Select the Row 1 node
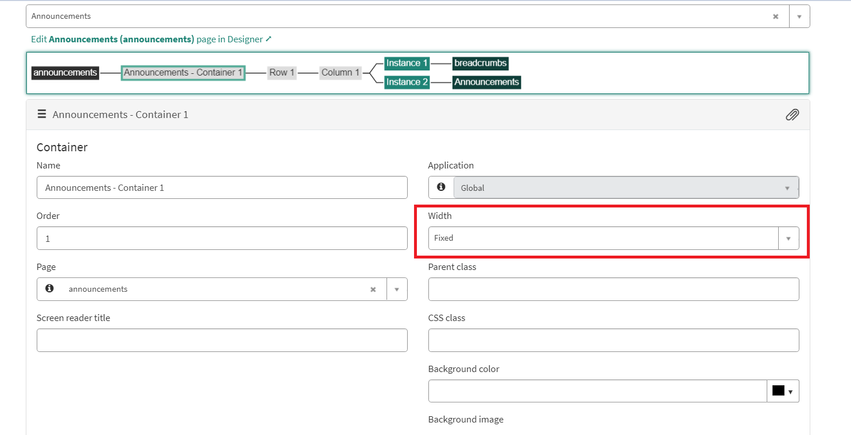Image resolution: width=851 pixels, height=435 pixels. click(x=282, y=73)
